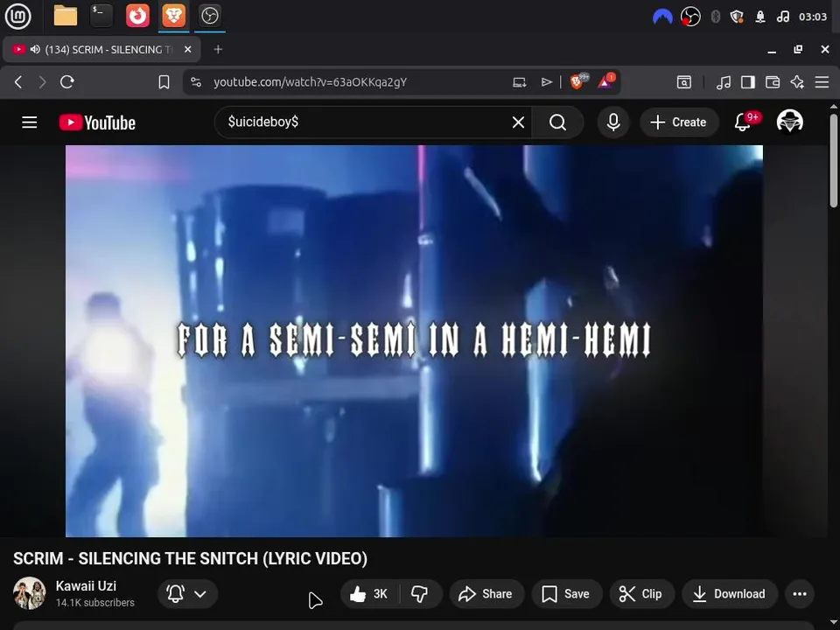Image resolution: width=840 pixels, height=630 pixels.
Task: Open the sound music note tray icon
Action: pyautogui.click(x=782, y=17)
